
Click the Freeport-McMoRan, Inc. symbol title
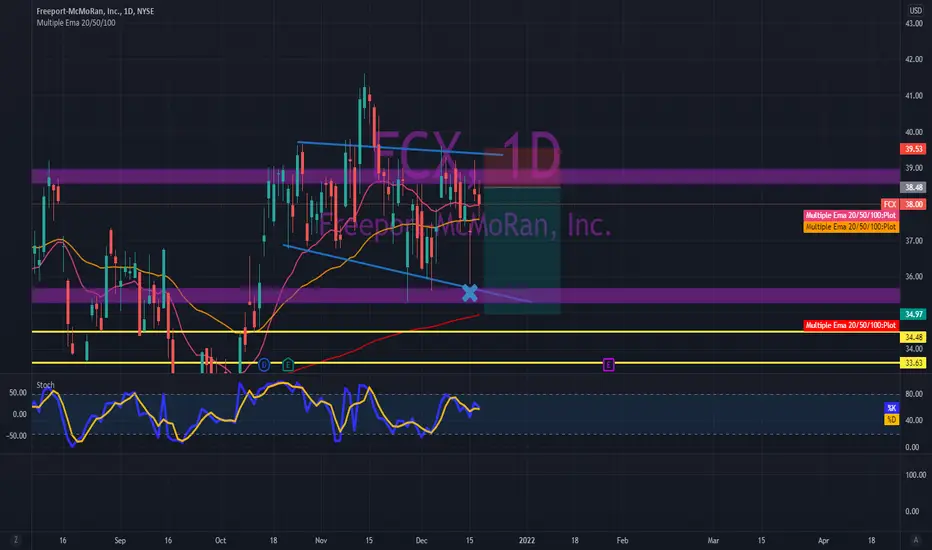(x=95, y=11)
